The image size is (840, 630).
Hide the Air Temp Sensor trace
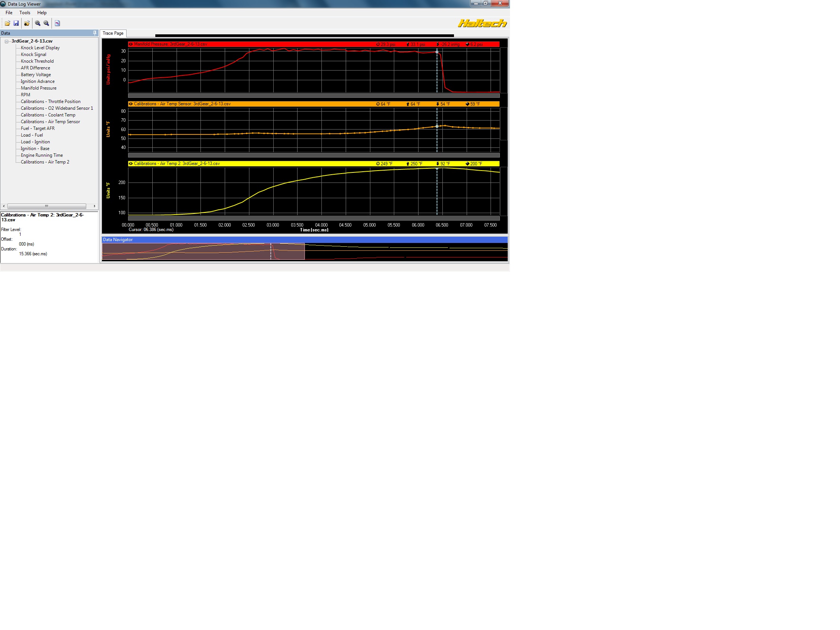tap(131, 104)
